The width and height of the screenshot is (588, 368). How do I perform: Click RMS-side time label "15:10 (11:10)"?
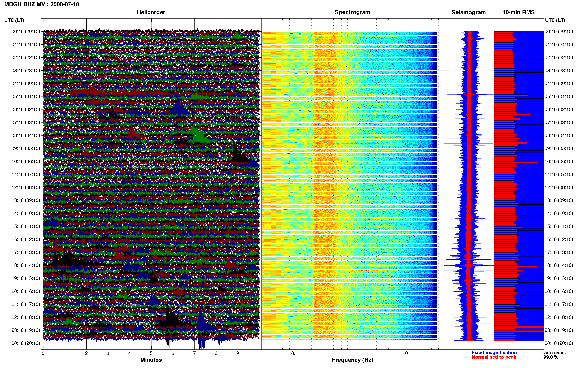[559, 226]
